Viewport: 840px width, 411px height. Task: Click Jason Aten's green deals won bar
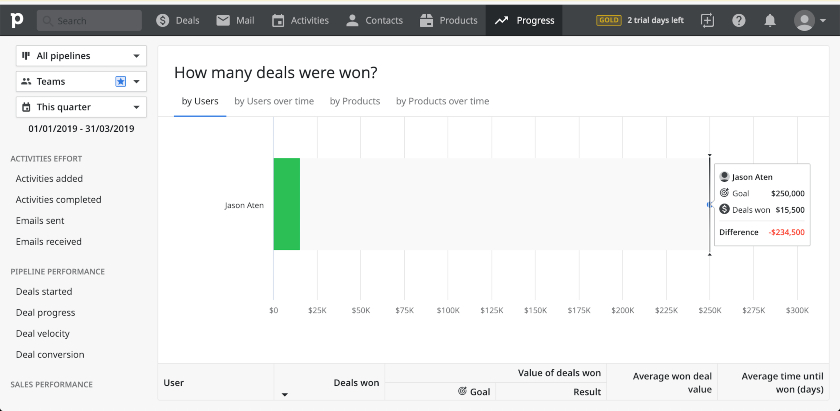tap(287, 204)
